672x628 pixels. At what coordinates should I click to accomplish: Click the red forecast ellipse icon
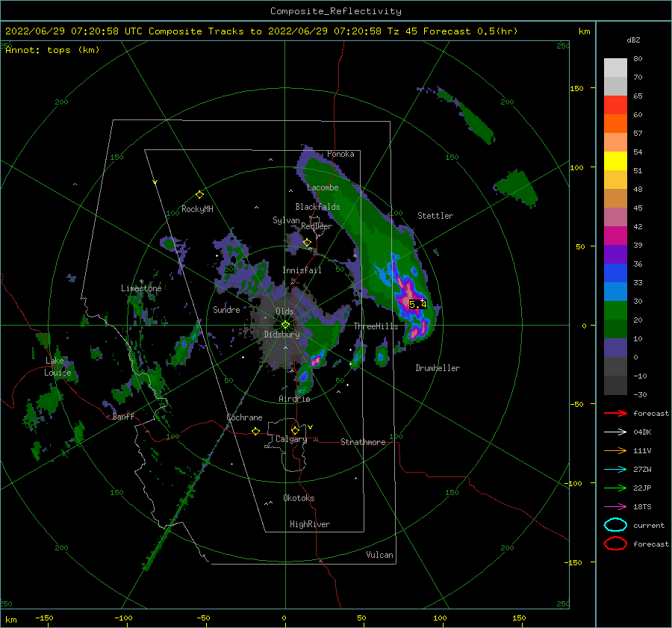click(x=615, y=544)
